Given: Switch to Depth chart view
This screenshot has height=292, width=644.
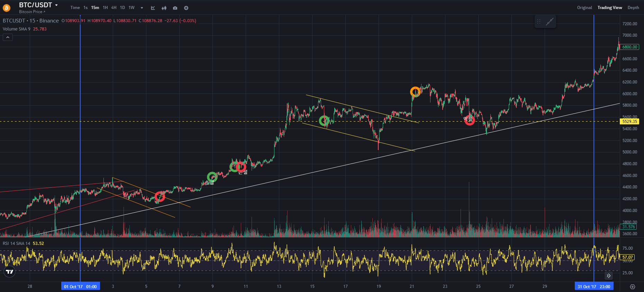Looking at the screenshot, I should [x=633, y=8].
